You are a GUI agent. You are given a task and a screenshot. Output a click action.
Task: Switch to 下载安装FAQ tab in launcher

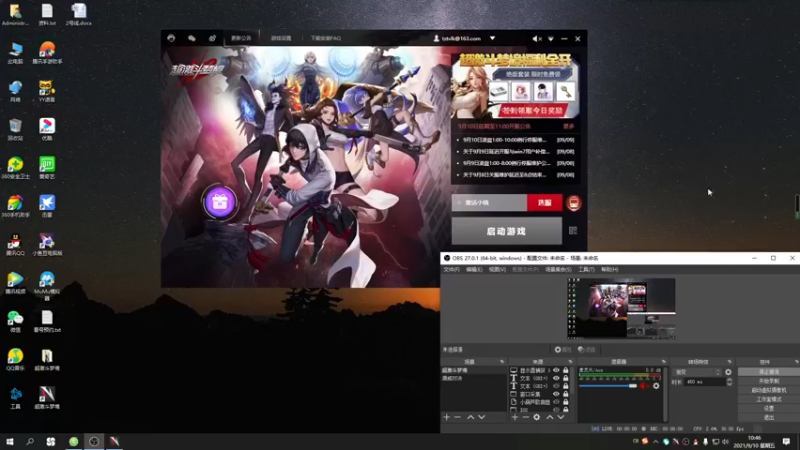[326, 38]
